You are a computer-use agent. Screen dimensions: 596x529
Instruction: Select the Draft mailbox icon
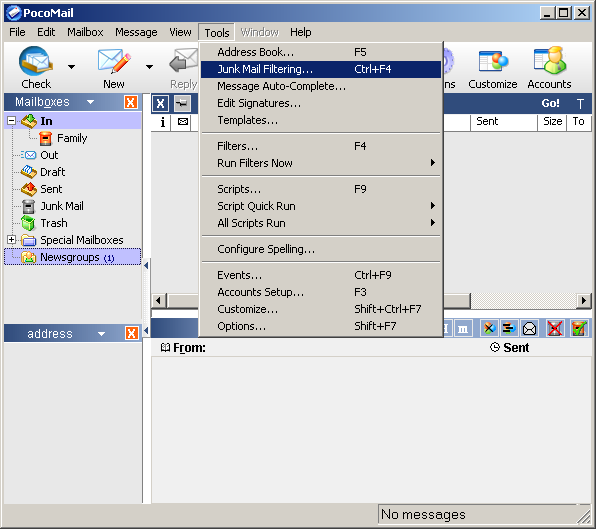29,172
